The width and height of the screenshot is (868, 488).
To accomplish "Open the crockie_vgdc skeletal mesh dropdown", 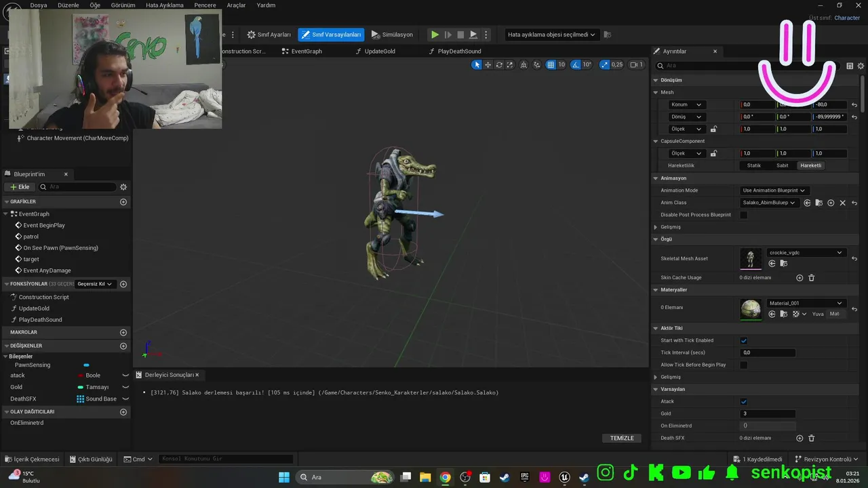I will [x=806, y=253].
